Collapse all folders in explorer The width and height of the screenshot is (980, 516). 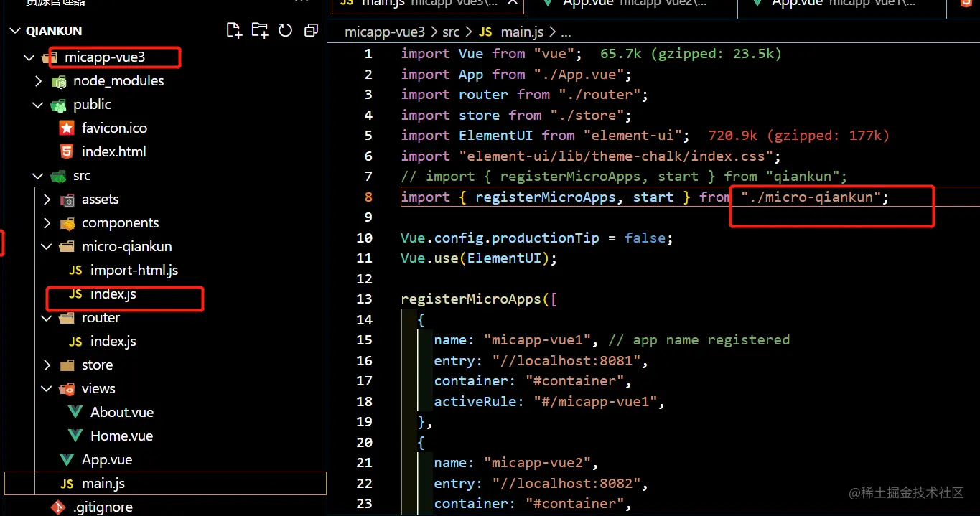pyautogui.click(x=311, y=30)
